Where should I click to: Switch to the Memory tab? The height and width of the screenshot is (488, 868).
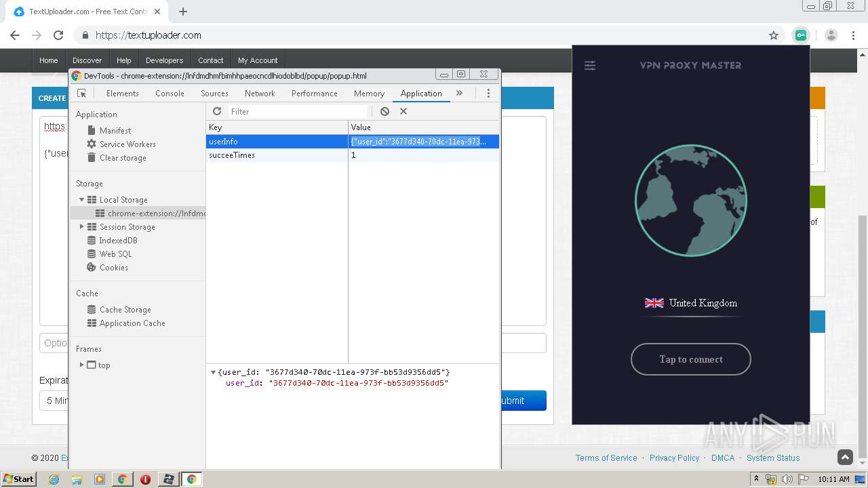point(369,94)
